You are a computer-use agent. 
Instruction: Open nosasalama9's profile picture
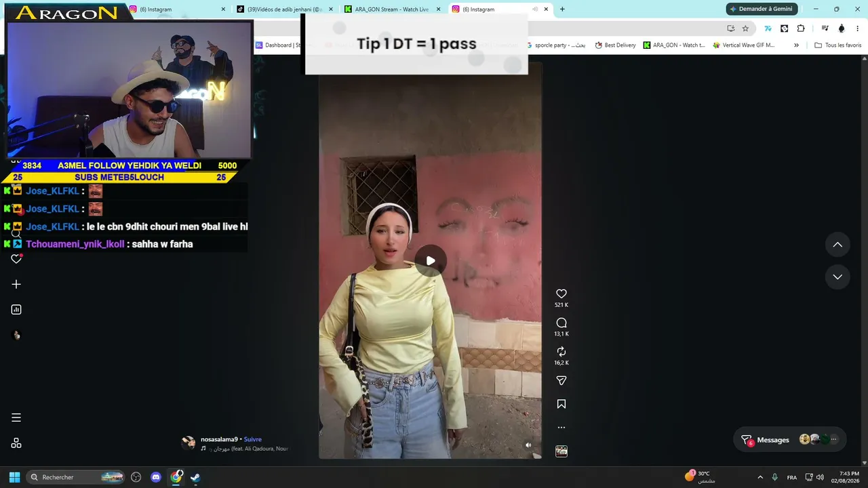tap(189, 443)
